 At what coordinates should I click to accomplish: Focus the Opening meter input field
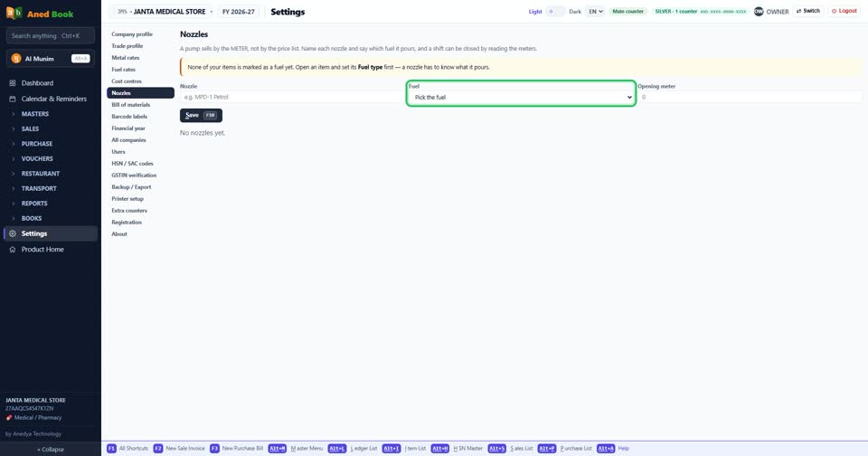click(x=750, y=97)
